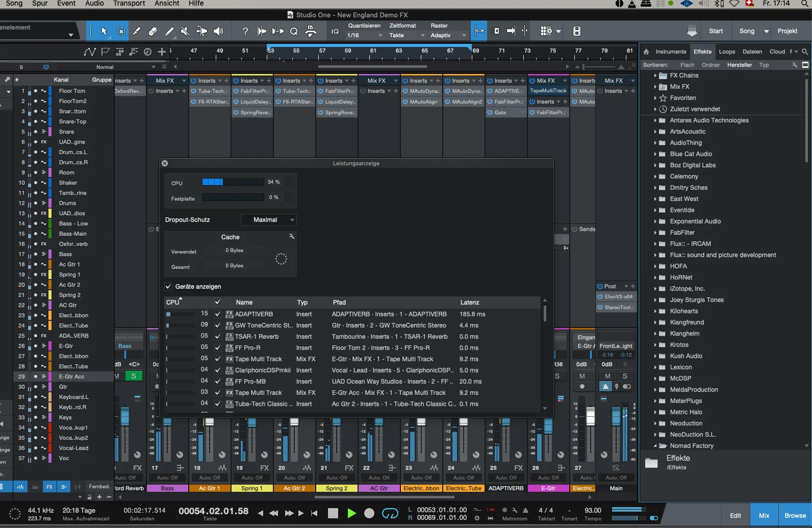Select the E-Gtr Acc track row
This screenshot has width=812, height=528.
pos(64,376)
